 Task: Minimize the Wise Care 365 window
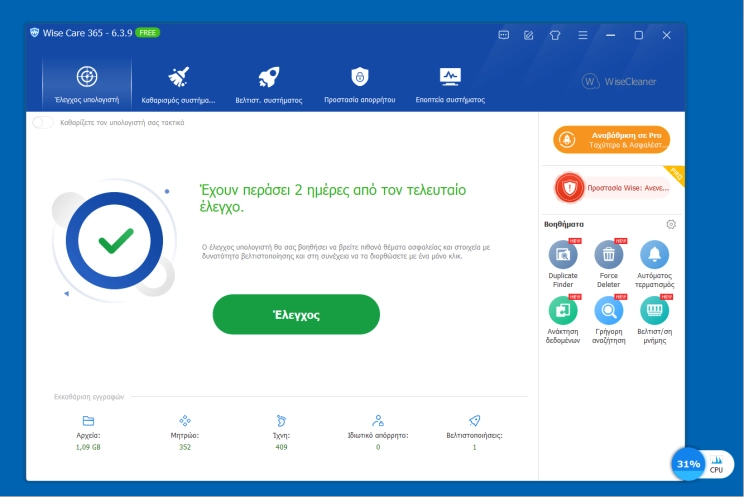point(611,35)
